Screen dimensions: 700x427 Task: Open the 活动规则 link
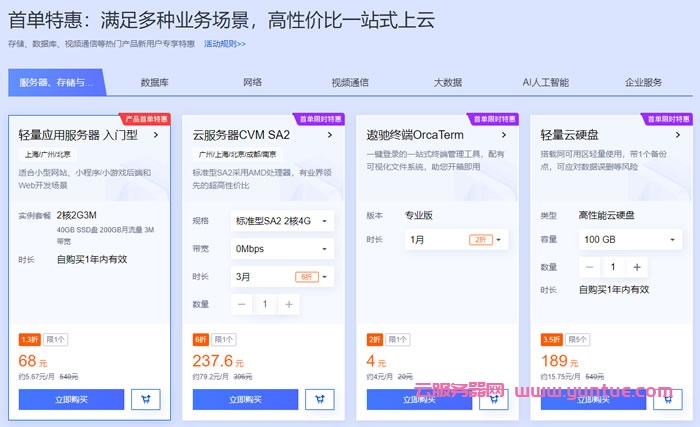click(x=224, y=44)
